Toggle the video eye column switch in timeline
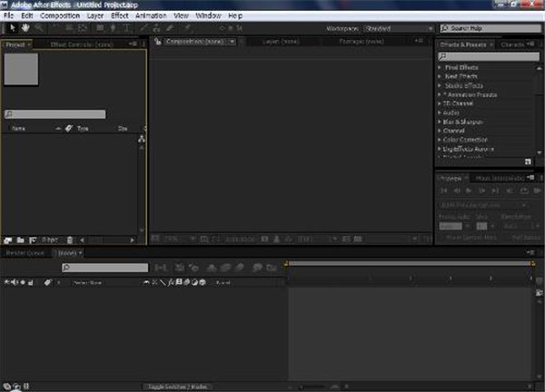Image resolution: width=545 pixels, height=392 pixels. (x=7, y=283)
